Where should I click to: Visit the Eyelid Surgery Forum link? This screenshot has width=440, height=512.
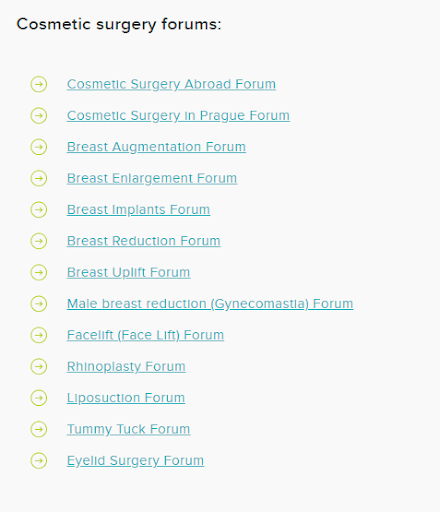coord(135,460)
